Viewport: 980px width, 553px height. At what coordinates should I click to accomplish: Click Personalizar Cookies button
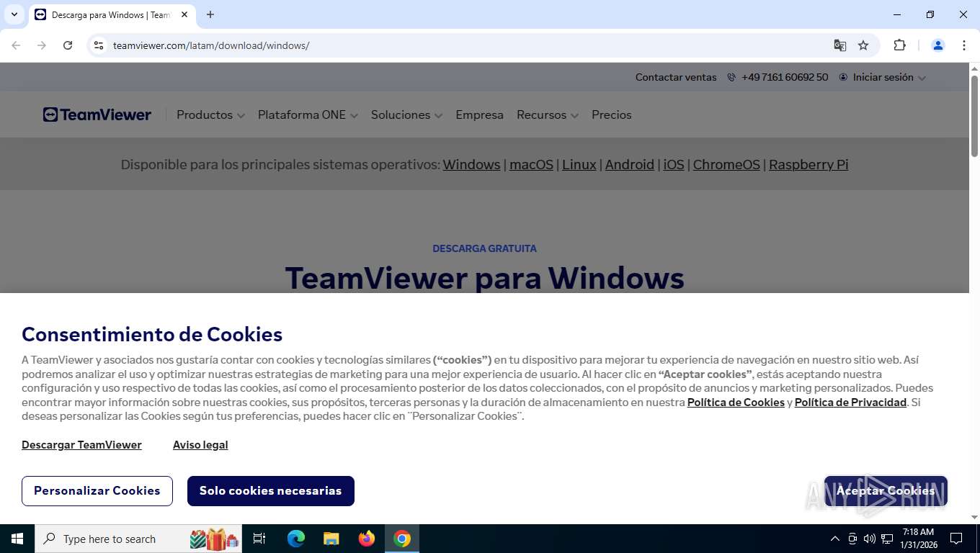97,490
